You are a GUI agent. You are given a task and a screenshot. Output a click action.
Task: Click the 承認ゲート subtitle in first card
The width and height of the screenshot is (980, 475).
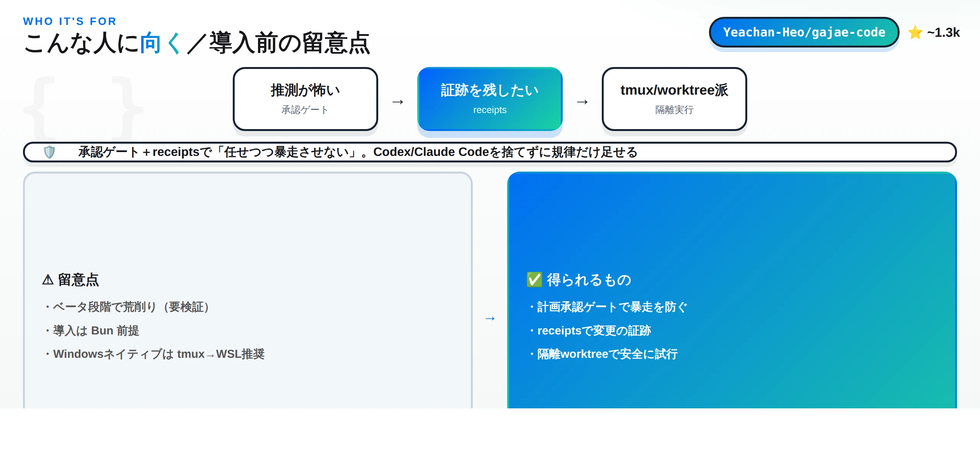(x=305, y=110)
